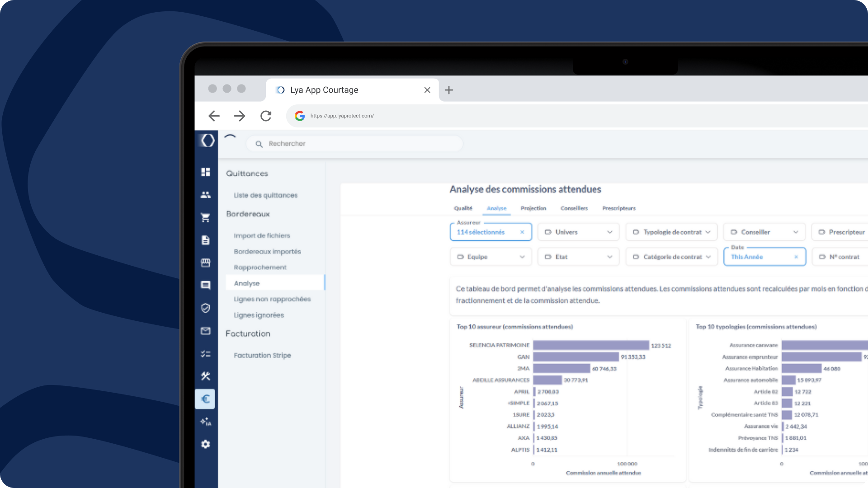Open the Conseiller filter dropdown
Screen dimensions: 868x488
pos(764,232)
